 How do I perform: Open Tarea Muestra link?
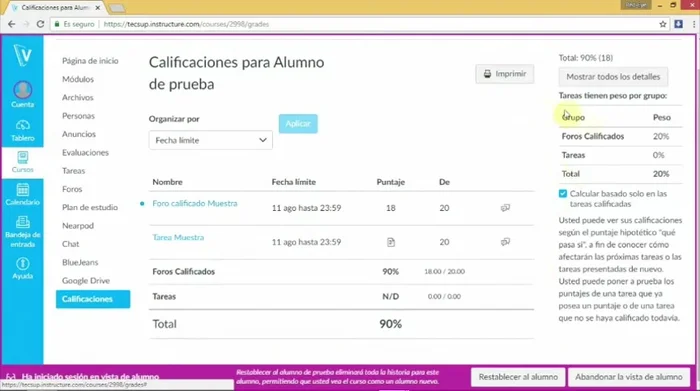(178, 237)
